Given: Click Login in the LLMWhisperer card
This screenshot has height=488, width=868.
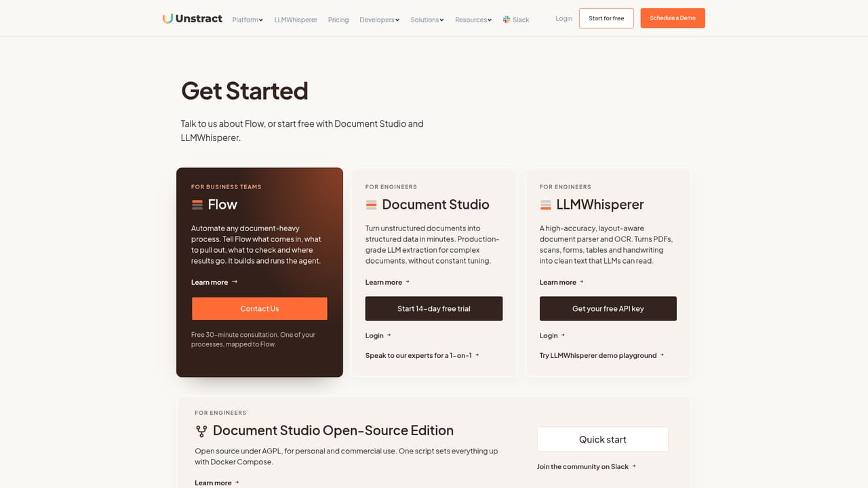Looking at the screenshot, I should click(553, 335).
